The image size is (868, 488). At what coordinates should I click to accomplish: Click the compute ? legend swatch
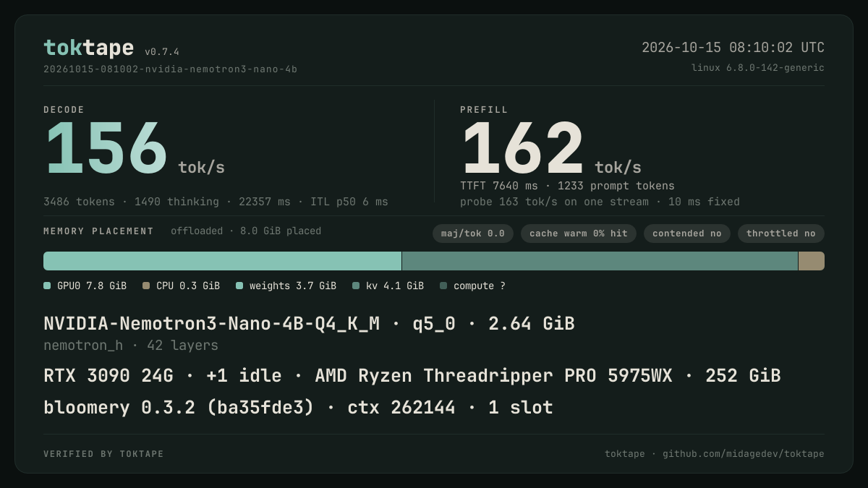point(443,286)
